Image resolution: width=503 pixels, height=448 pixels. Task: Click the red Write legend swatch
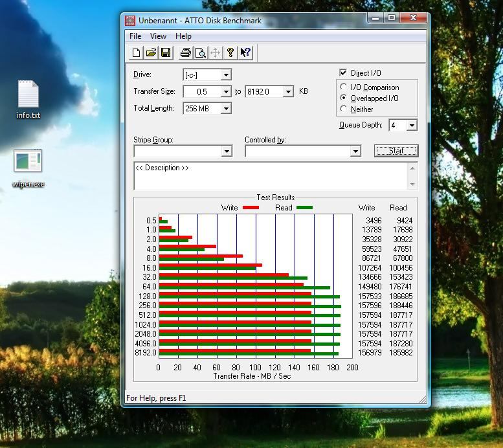[x=251, y=208]
